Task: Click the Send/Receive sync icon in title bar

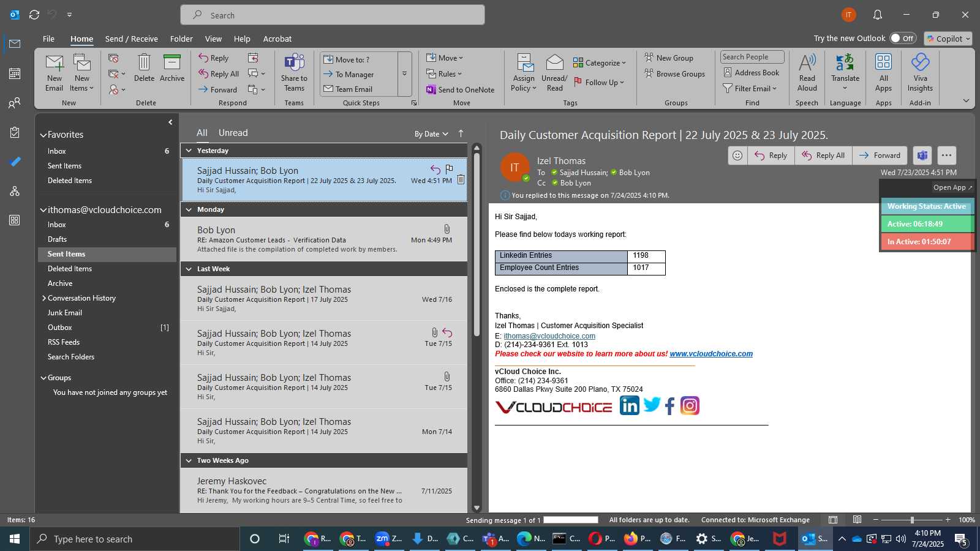Action: click(x=34, y=15)
